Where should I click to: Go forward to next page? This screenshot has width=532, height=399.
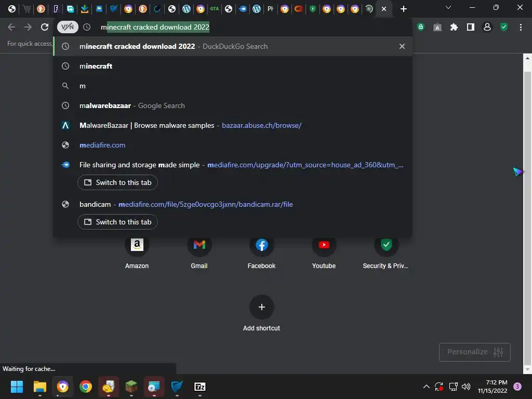pyautogui.click(x=28, y=27)
